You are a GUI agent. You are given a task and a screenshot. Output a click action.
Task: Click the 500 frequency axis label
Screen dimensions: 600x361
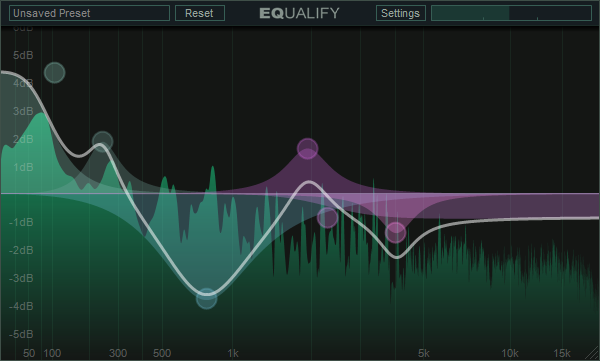162,353
